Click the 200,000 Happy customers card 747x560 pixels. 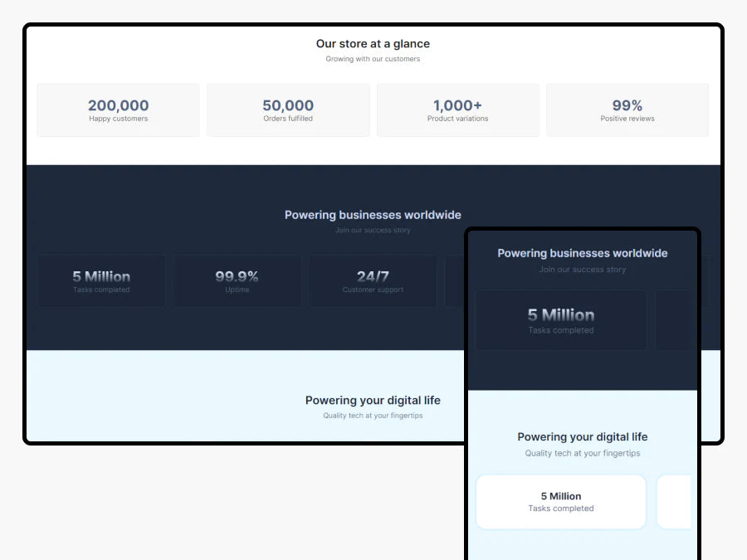click(x=118, y=110)
